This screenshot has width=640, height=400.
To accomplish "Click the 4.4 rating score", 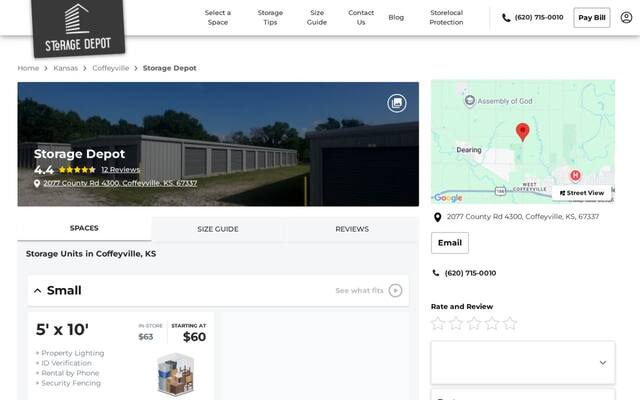I will point(44,170).
